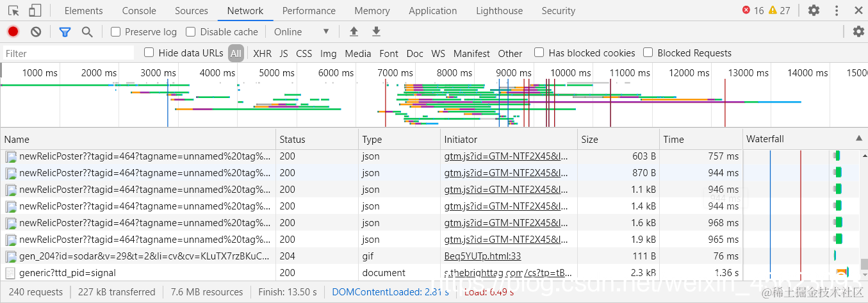The height and width of the screenshot is (303, 868).
Task: Click the gen_204 gif row file icon
Action: click(11, 256)
